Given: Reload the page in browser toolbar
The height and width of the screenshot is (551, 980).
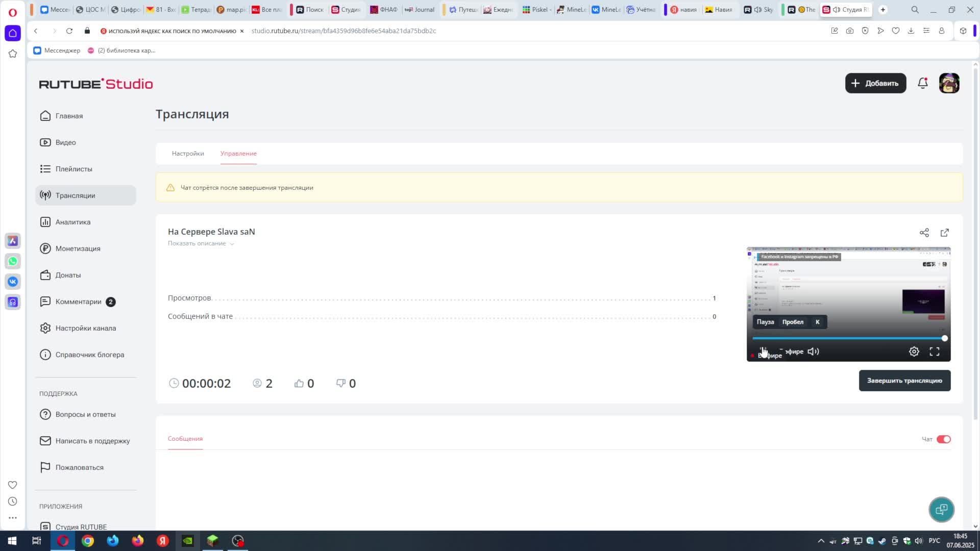Looking at the screenshot, I should (69, 31).
